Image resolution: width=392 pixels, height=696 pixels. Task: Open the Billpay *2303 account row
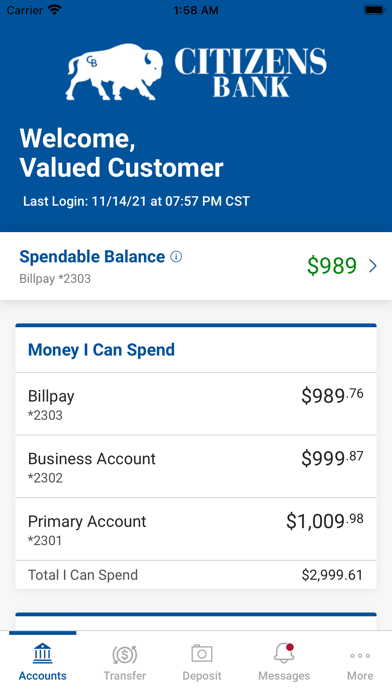pyautogui.click(x=196, y=404)
